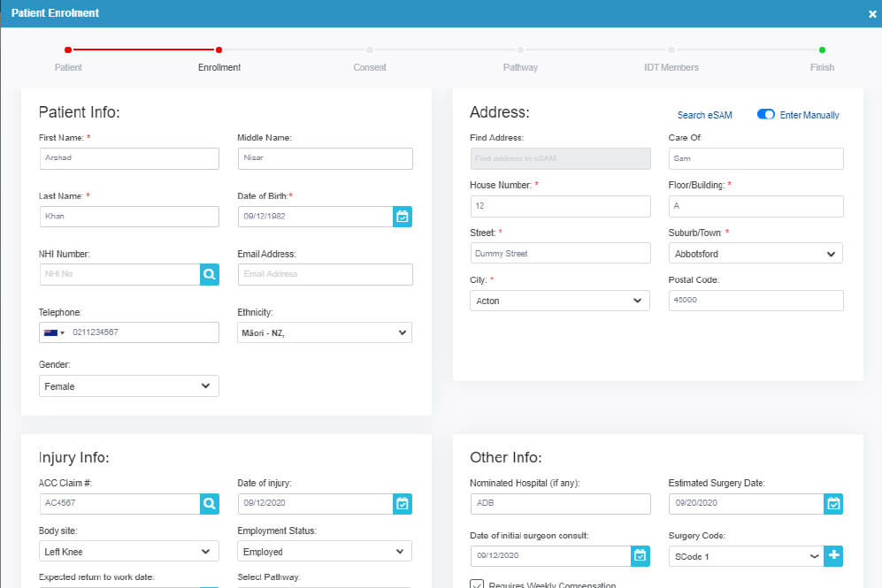Focus the Floor/Building field
Viewport: 882px width, 588px height.
756,206
